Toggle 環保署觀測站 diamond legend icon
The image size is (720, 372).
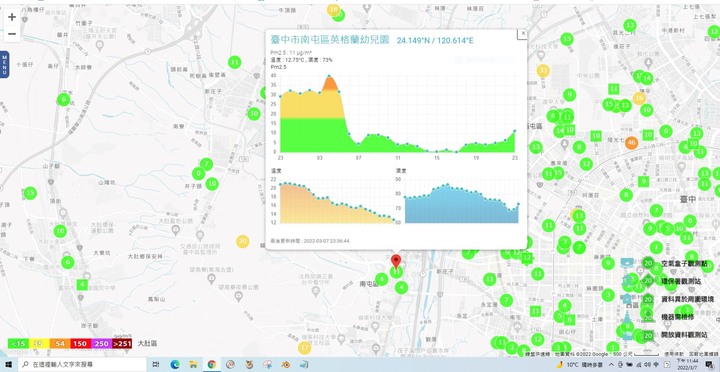[x=648, y=281]
